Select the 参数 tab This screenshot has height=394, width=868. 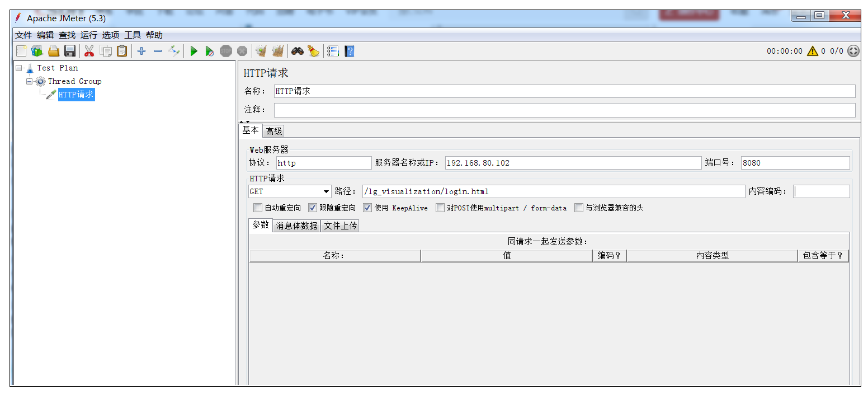(x=261, y=225)
